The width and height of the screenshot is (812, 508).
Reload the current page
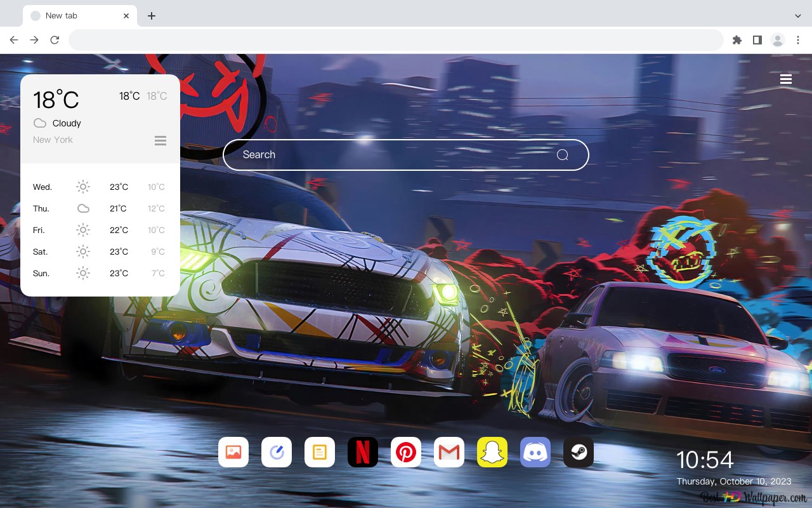(x=55, y=40)
